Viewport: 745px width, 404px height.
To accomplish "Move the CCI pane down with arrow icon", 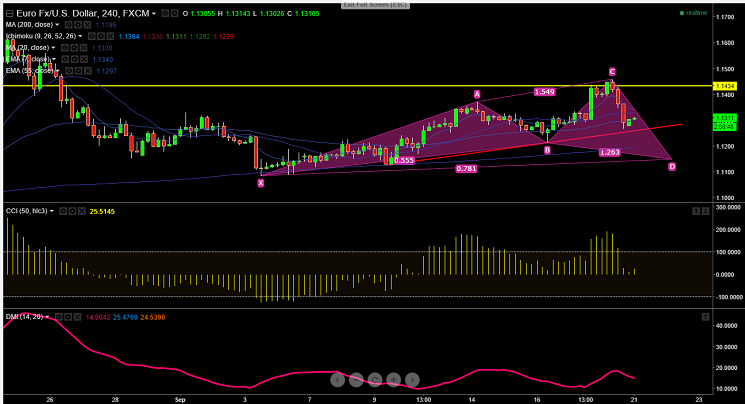I will 706,211.
